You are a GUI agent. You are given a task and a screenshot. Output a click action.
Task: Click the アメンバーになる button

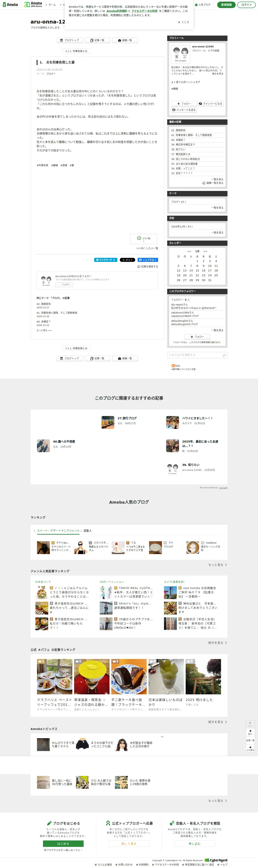211,104
